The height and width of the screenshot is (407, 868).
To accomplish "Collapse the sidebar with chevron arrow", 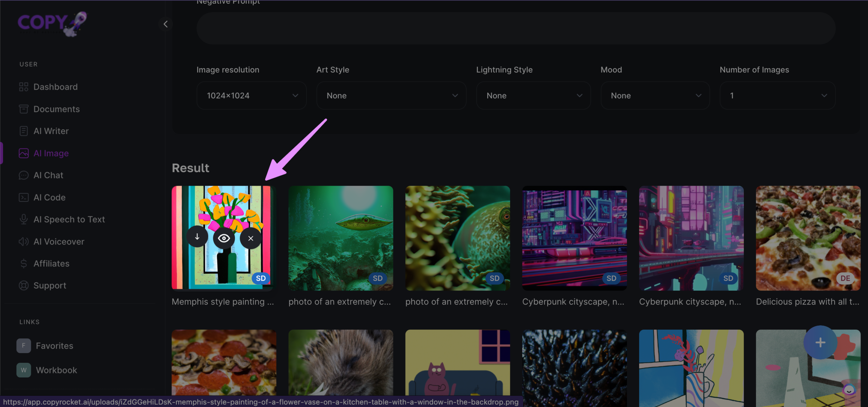I will [x=165, y=24].
